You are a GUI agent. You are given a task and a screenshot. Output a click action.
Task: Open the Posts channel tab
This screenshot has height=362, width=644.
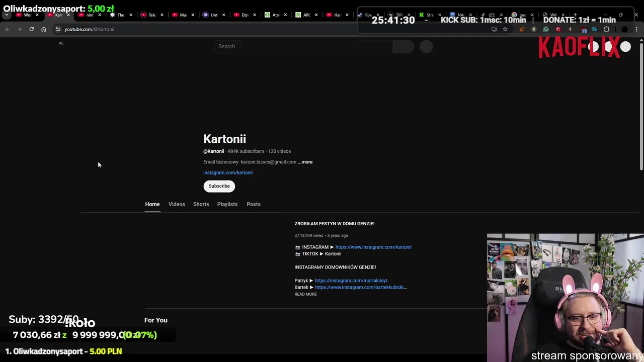[254, 204]
